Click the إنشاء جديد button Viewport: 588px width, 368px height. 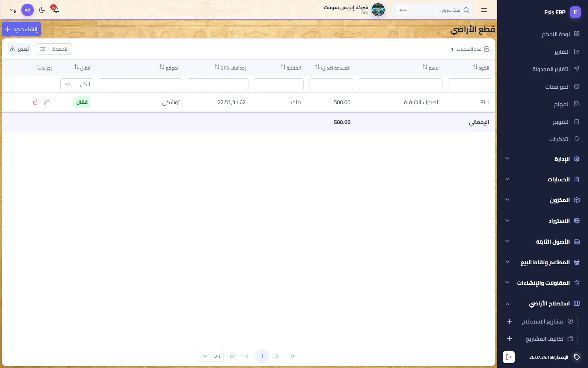click(x=21, y=29)
